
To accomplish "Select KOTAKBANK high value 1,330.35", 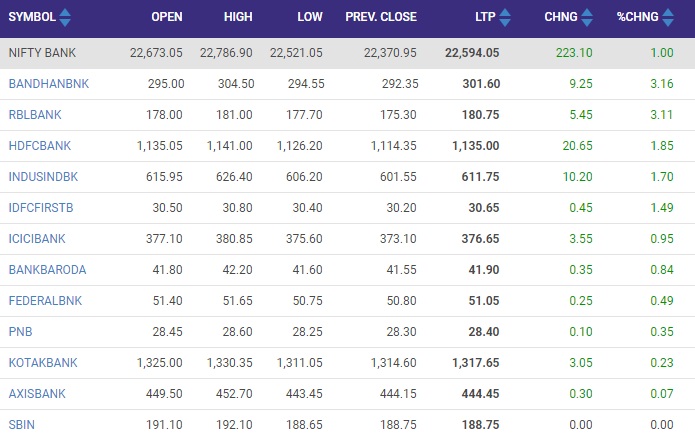I will (x=230, y=363).
